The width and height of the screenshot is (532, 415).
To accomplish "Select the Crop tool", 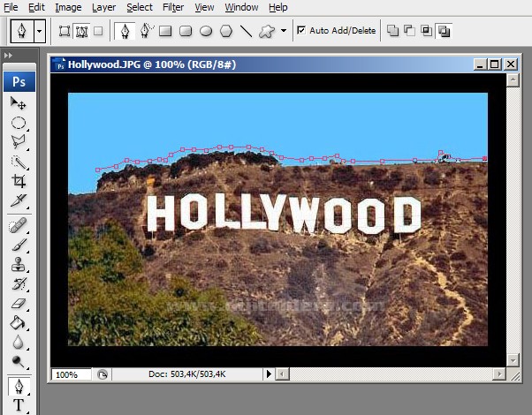I will [x=19, y=181].
